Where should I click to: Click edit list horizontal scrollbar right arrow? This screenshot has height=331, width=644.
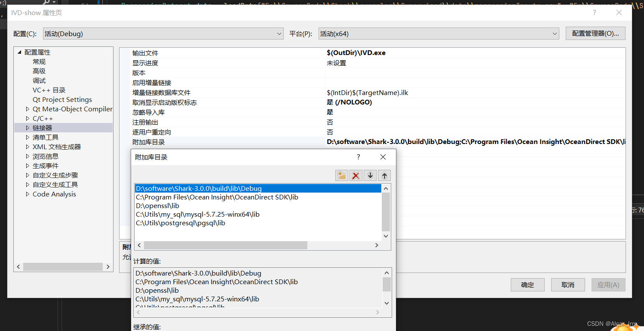click(377, 245)
